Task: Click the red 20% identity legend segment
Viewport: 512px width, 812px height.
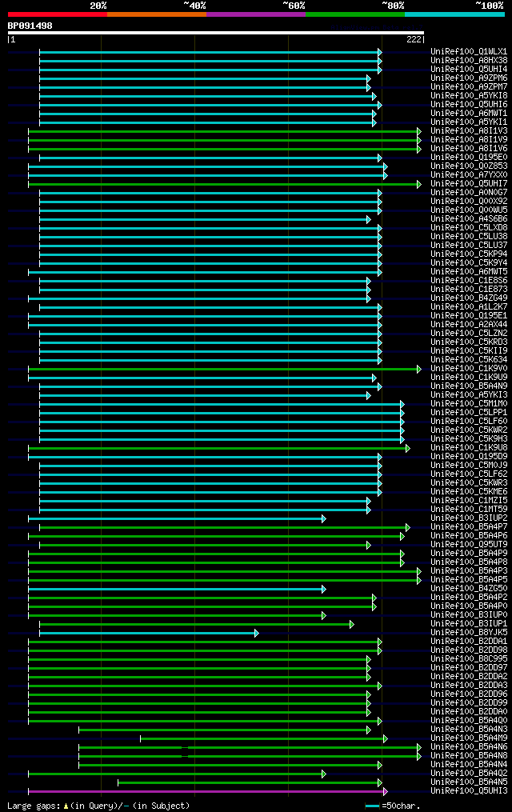Action: click(x=58, y=14)
